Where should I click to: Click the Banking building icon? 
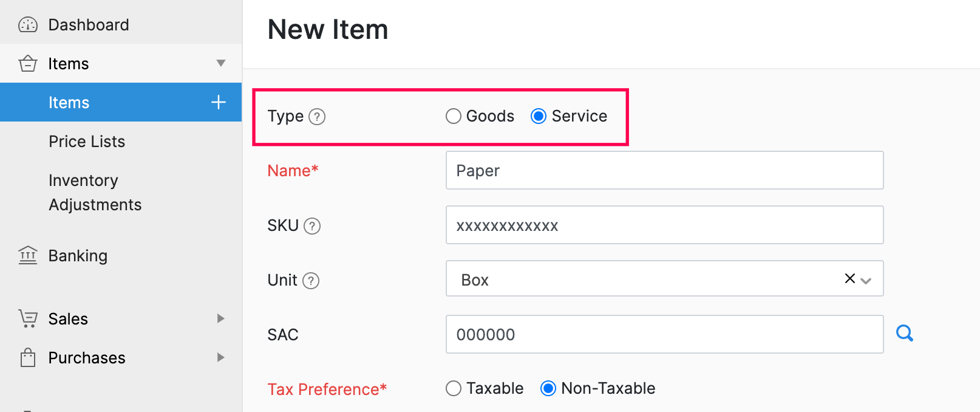(28, 255)
